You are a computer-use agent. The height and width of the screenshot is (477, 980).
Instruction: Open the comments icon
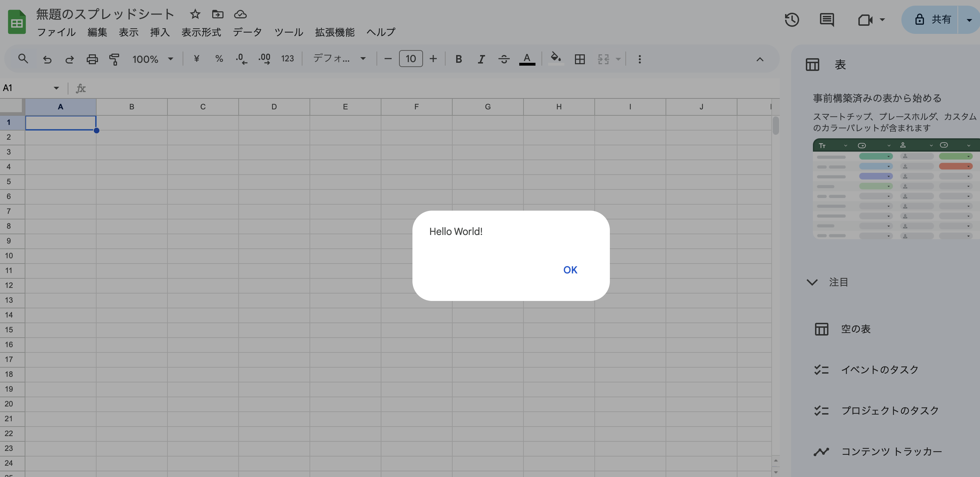[826, 20]
